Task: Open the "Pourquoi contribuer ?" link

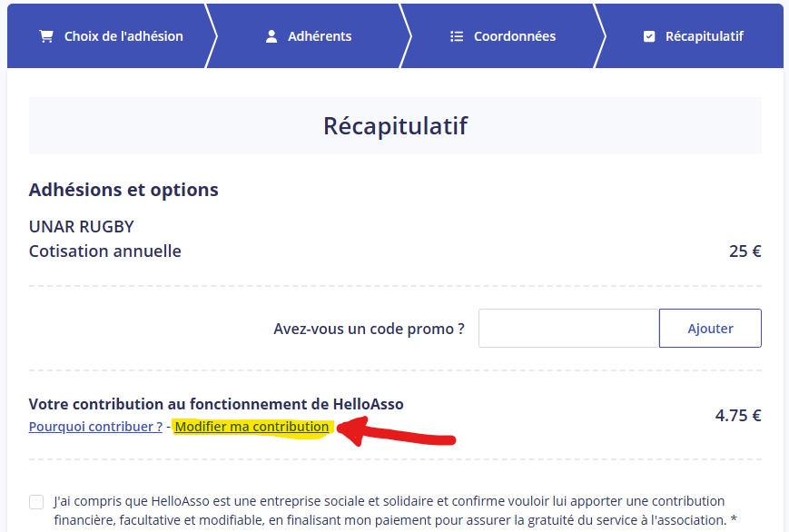Action: [95, 427]
